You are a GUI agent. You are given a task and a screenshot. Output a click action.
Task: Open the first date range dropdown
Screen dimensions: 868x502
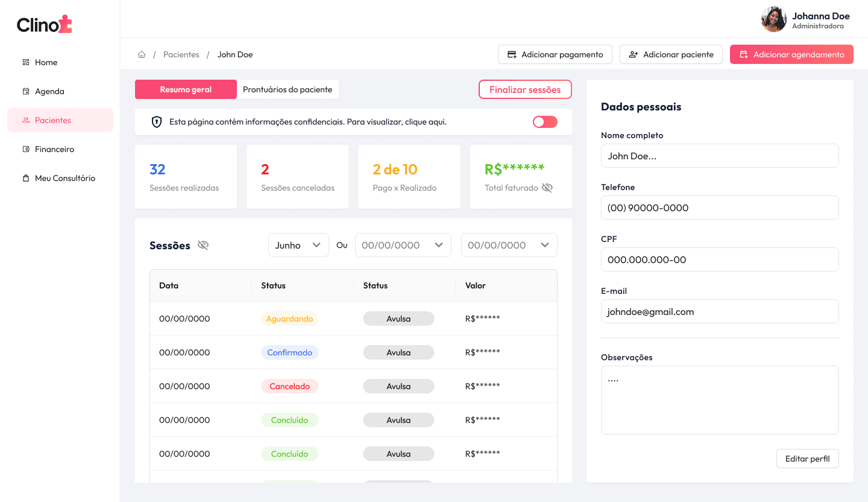(403, 245)
